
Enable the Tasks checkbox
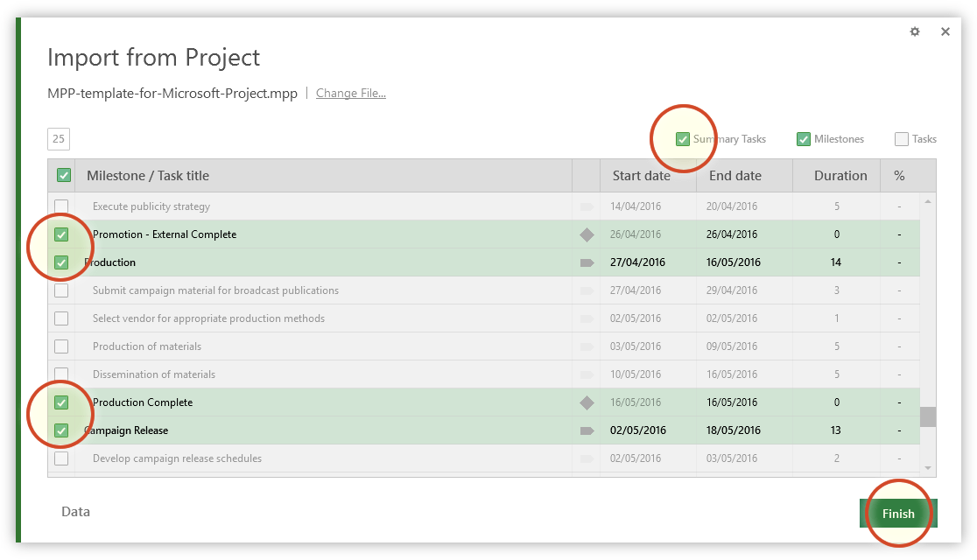(901, 138)
